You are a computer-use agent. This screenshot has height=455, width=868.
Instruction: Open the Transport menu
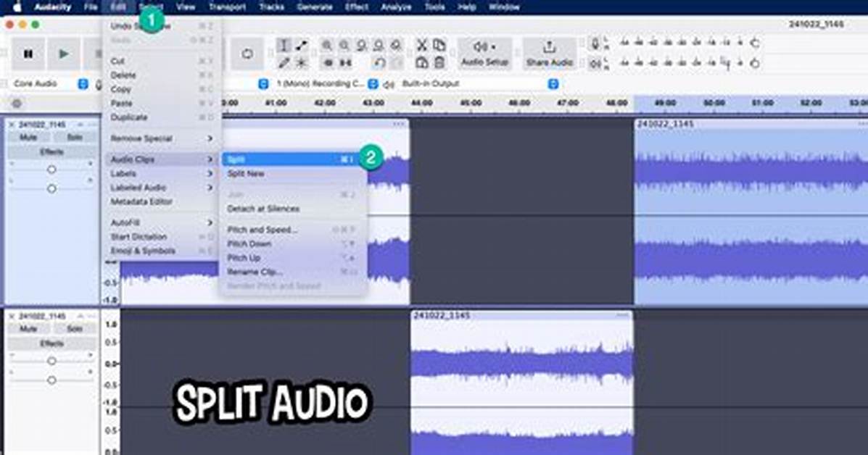(227, 7)
